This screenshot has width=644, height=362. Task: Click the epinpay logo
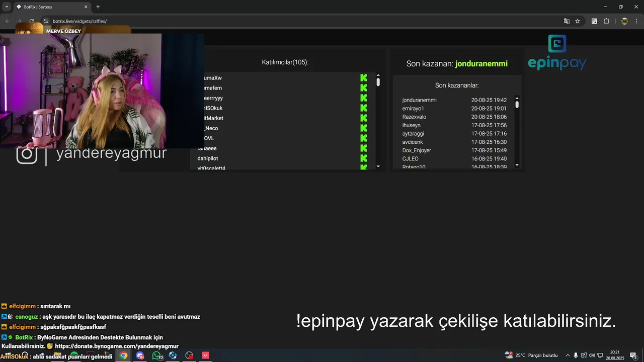[557, 52]
